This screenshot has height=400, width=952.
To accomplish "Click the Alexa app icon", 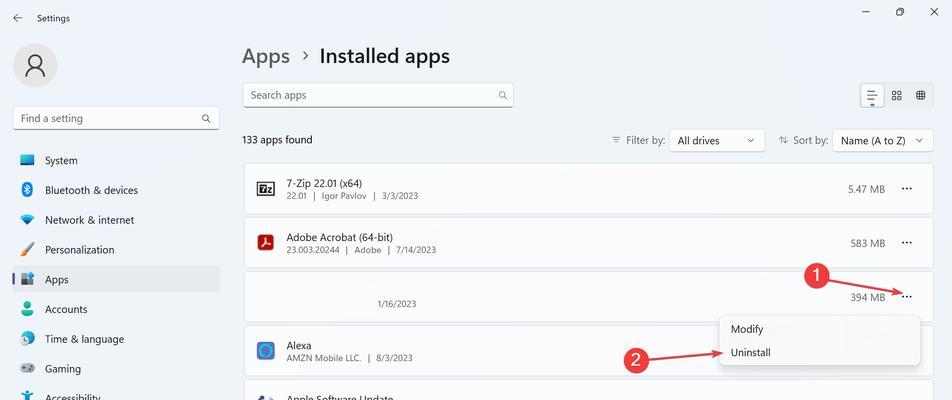I will pos(266,351).
